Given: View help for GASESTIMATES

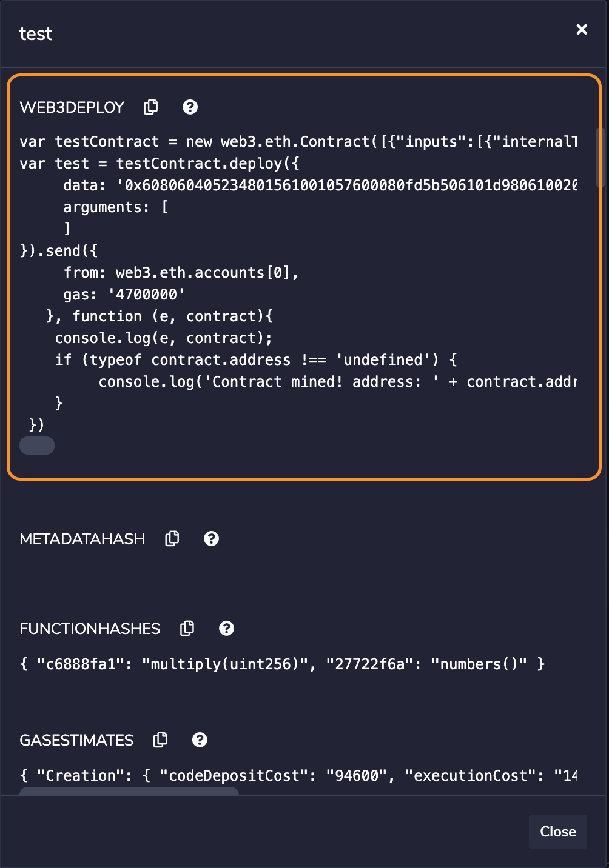Looking at the screenshot, I should (x=200, y=740).
